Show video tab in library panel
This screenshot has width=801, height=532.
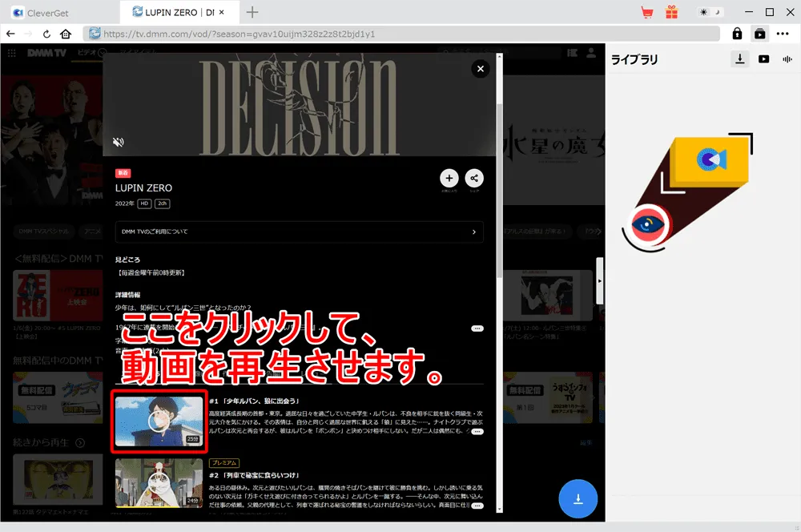click(763, 58)
